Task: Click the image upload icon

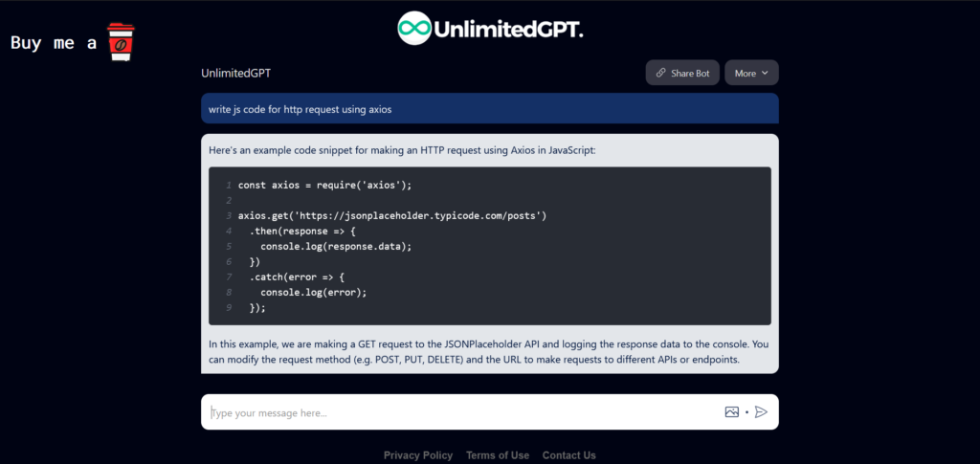Action: [x=731, y=412]
